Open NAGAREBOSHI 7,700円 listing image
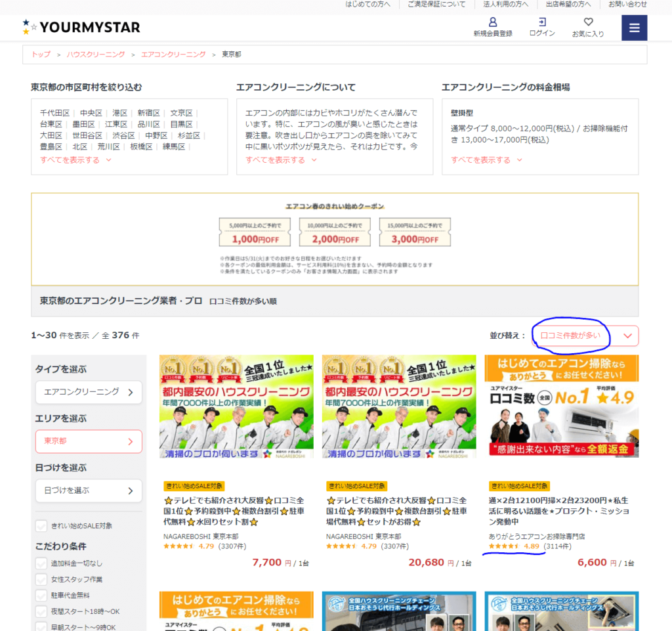This screenshot has height=631, width=672. pos(236,406)
